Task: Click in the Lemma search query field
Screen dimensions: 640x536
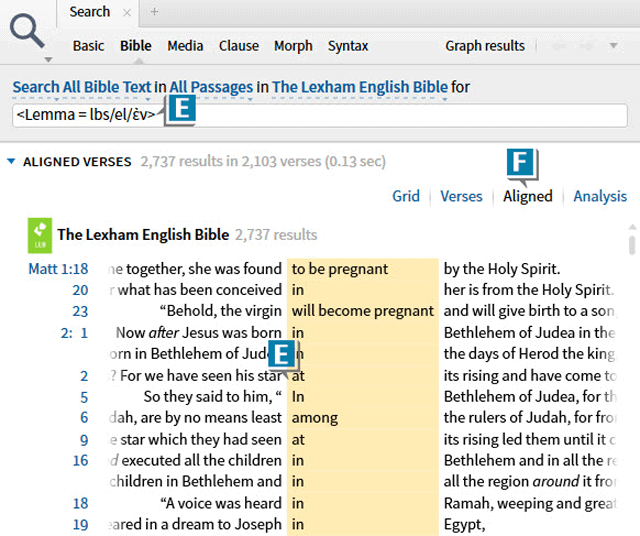Action: pyautogui.click(x=400, y=115)
